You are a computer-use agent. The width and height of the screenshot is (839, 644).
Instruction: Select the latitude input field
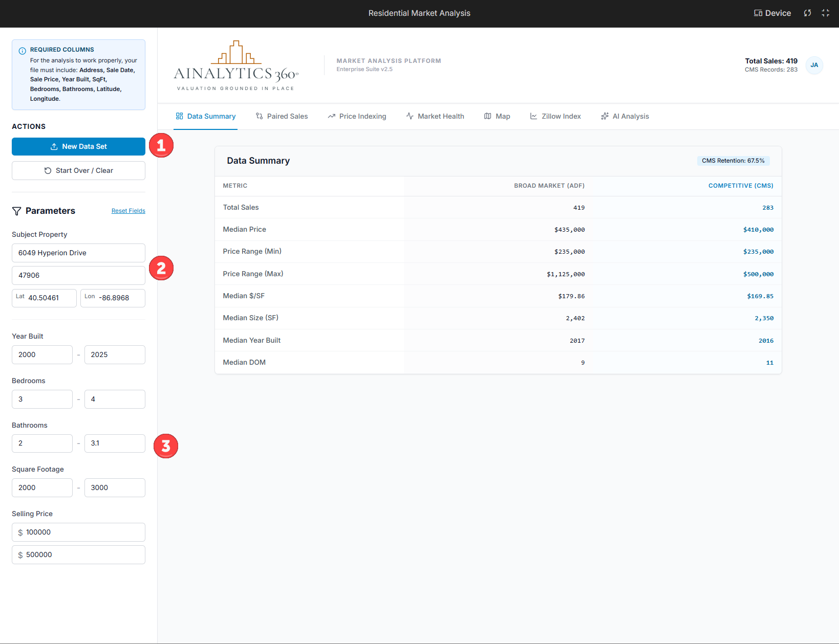pyautogui.click(x=44, y=298)
